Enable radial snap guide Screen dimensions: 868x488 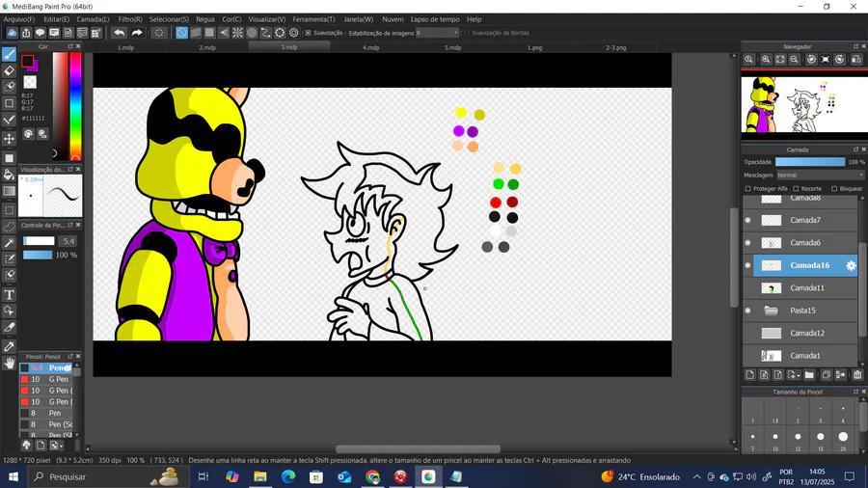237,33
